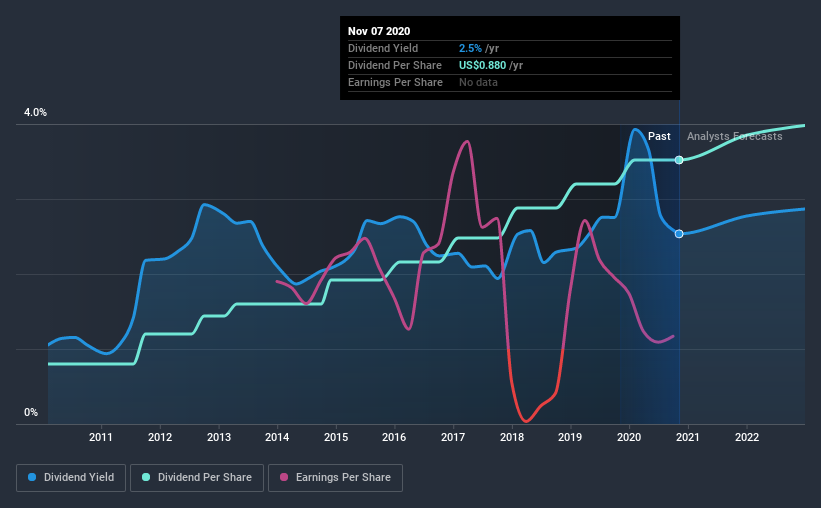Click the 2021 x-axis label
821x508 pixels.
pyautogui.click(x=687, y=437)
